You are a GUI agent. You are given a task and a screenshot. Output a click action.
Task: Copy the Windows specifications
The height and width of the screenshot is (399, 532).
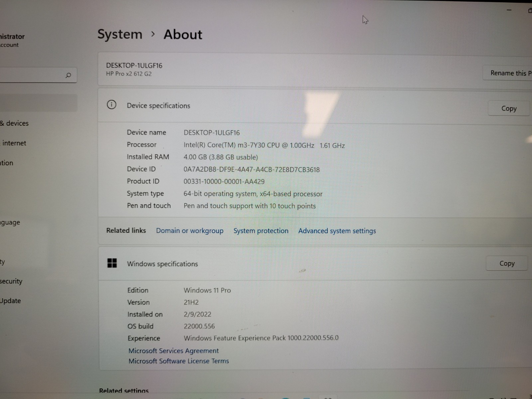507,263
